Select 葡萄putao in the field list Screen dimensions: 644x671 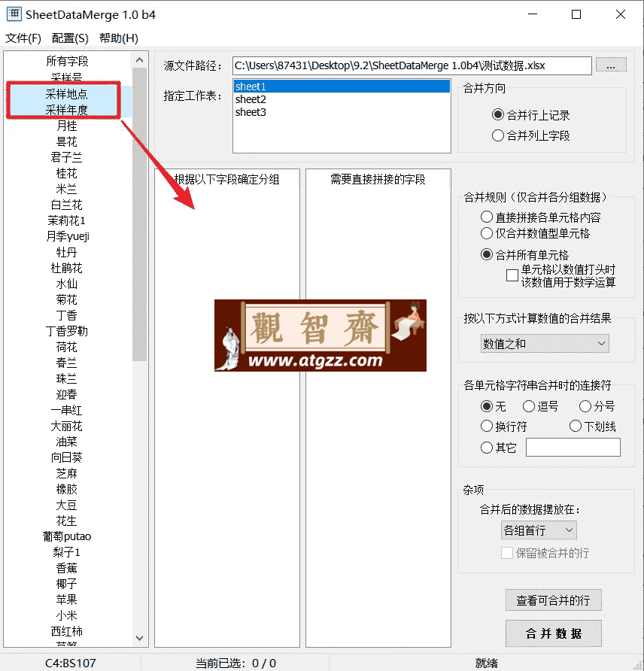67,536
